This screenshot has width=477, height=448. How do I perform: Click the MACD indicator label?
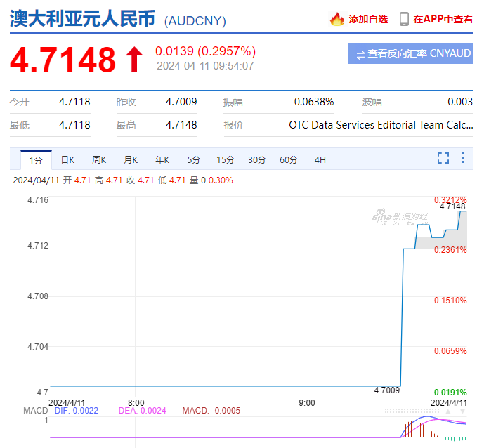tap(35, 411)
